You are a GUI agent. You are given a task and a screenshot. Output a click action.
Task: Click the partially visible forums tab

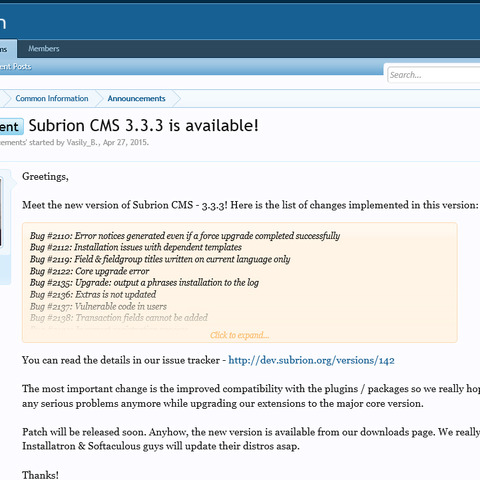tap(8, 49)
